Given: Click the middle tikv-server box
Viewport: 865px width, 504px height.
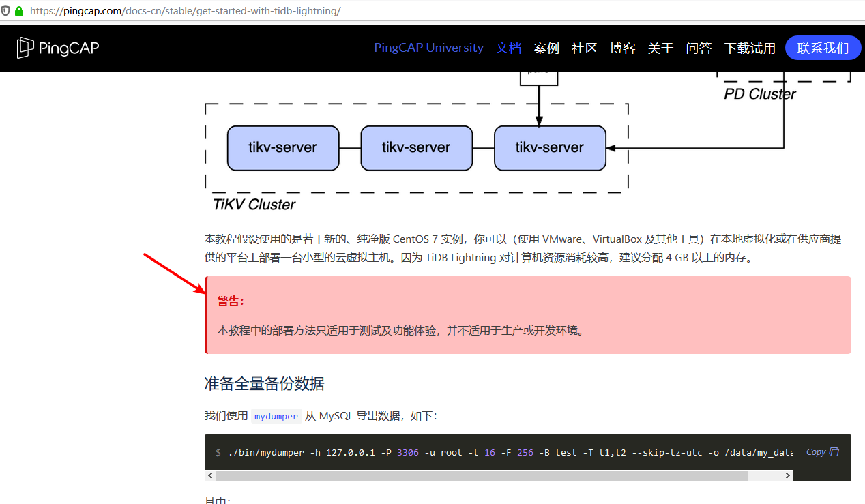Looking at the screenshot, I should point(416,147).
